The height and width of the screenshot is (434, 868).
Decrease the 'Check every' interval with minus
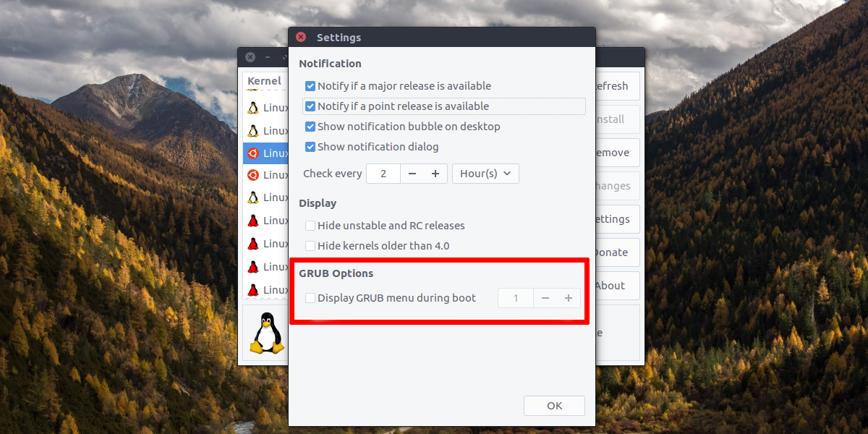[412, 174]
